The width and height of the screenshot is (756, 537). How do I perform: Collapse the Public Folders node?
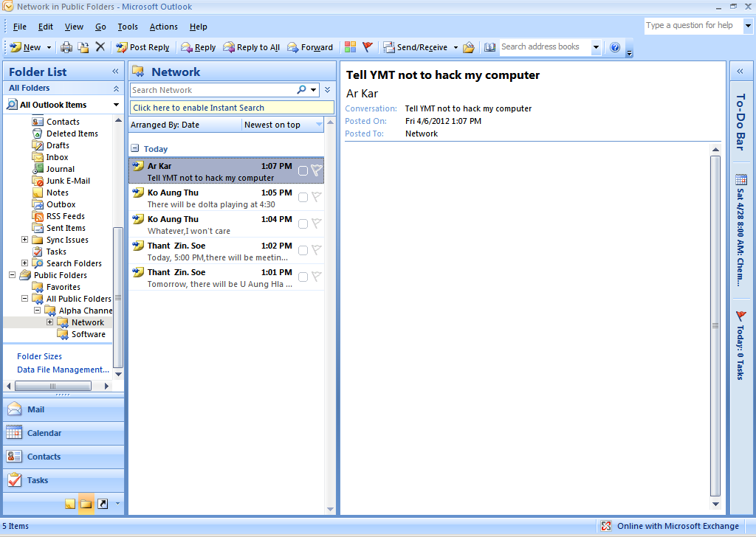pos(12,275)
